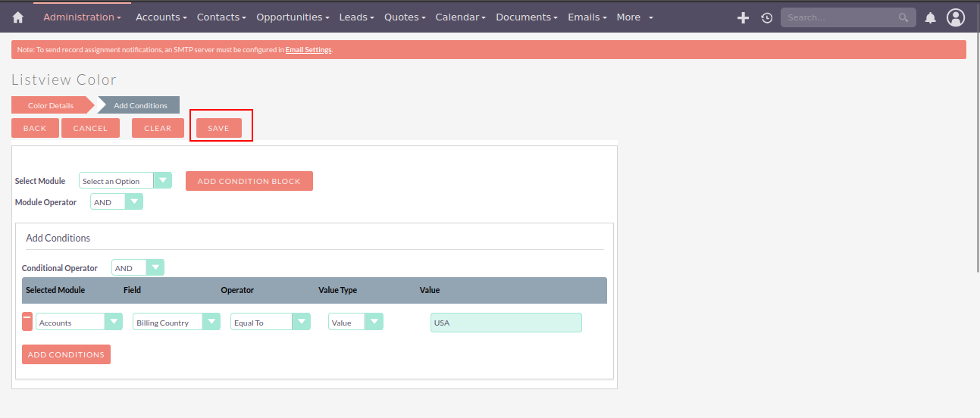Click the Add Condition Block button
This screenshot has height=418, width=980.
tap(249, 181)
